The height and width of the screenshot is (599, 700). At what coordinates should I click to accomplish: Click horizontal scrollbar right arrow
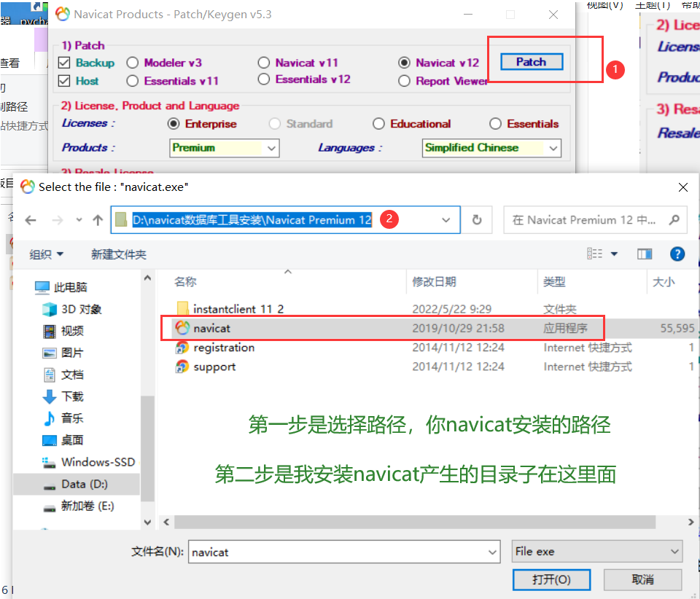point(691,522)
